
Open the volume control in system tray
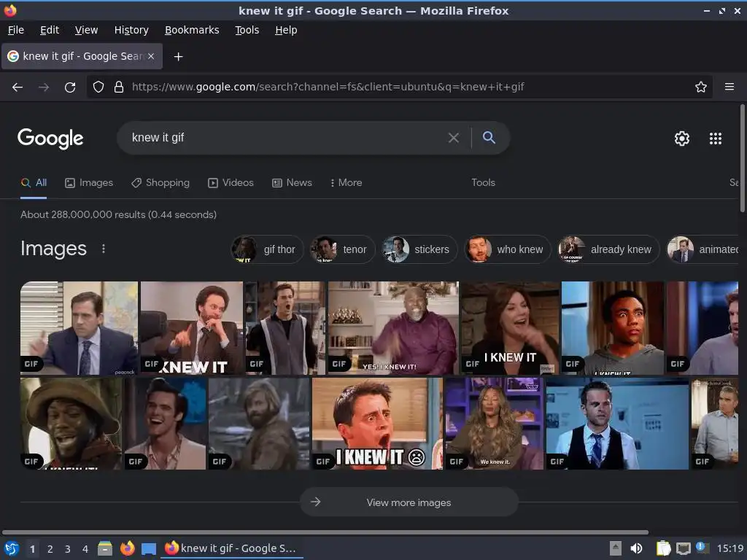636,548
